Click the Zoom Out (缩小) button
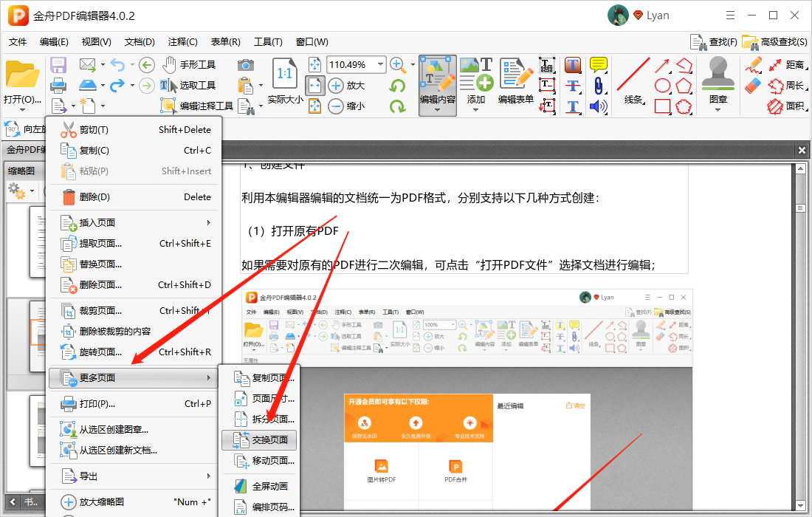This screenshot has height=517, width=812. tap(347, 106)
